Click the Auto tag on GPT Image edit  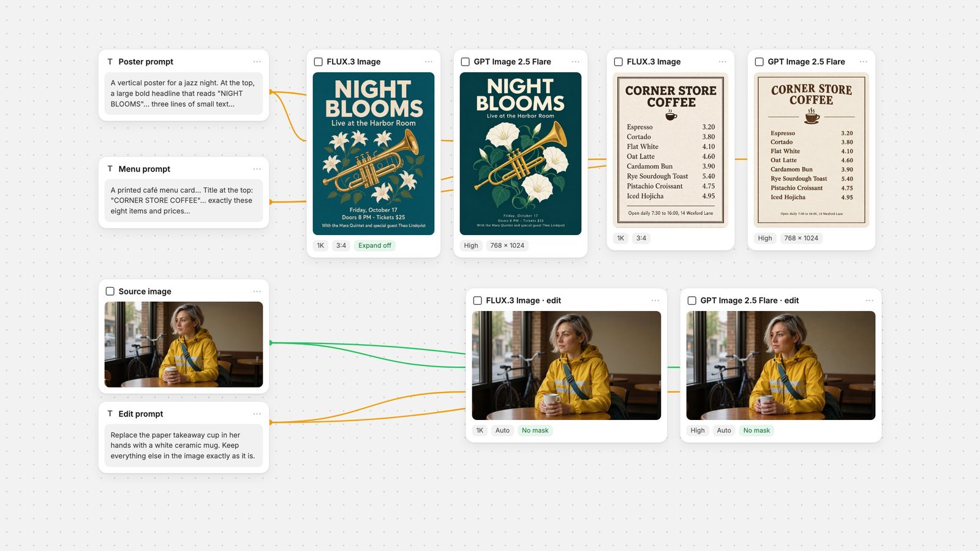tap(724, 430)
